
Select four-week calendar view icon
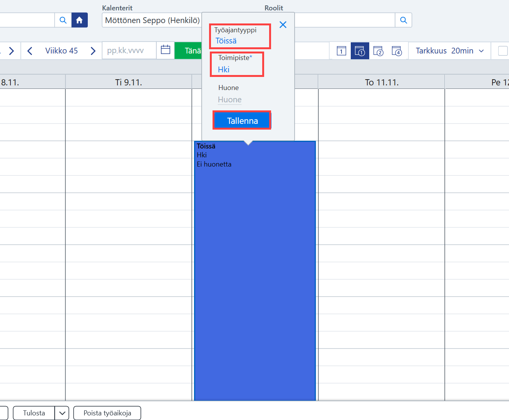(x=397, y=51)
